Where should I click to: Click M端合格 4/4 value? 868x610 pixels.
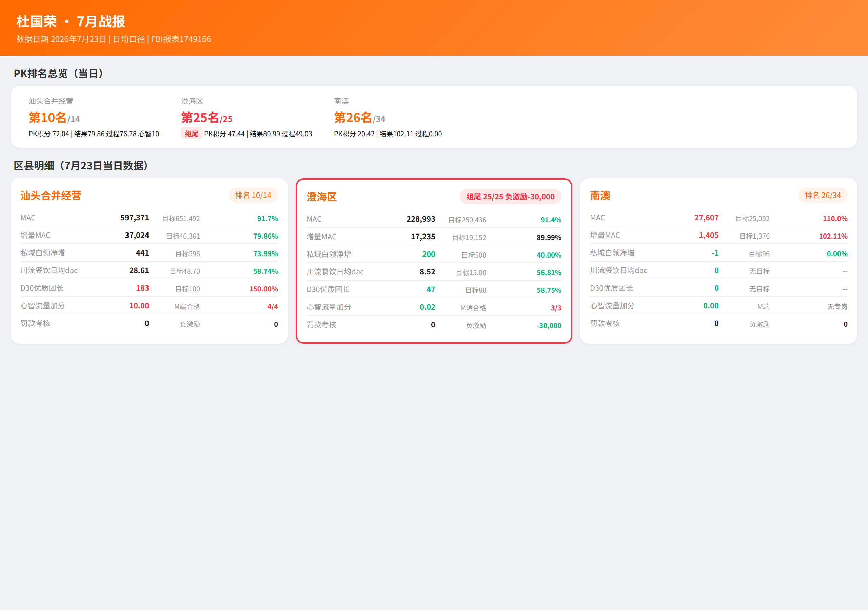pos(273,306)
